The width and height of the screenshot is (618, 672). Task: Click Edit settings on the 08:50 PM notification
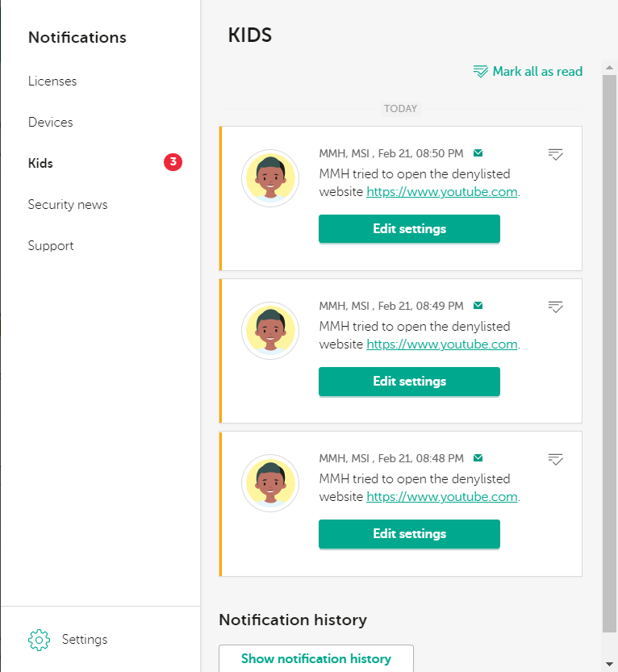pos(409,229)
